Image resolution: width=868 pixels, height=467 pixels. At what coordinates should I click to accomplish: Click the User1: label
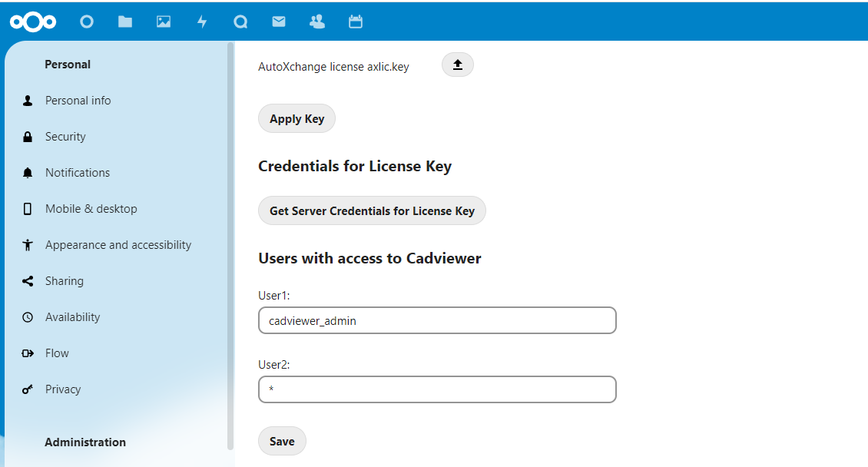coord(274,296)
